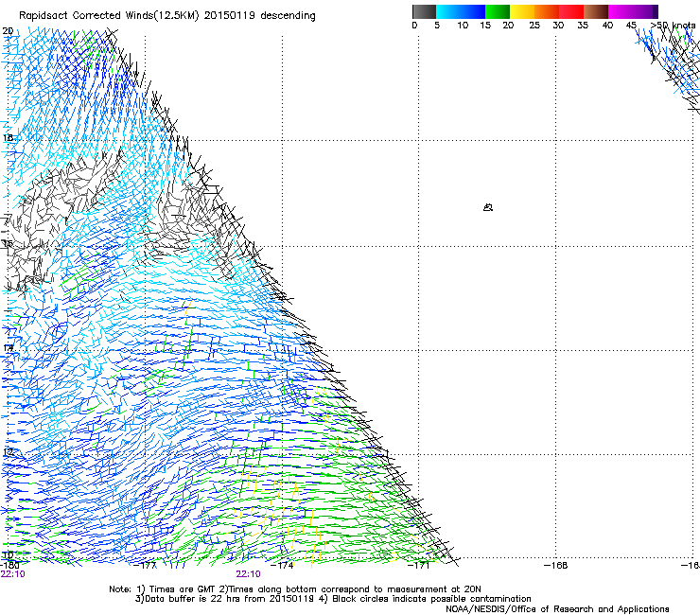Click the purple "22:10" time beneath -180
The width and height of the screenshot is (700, 615).
pos(12,574)
